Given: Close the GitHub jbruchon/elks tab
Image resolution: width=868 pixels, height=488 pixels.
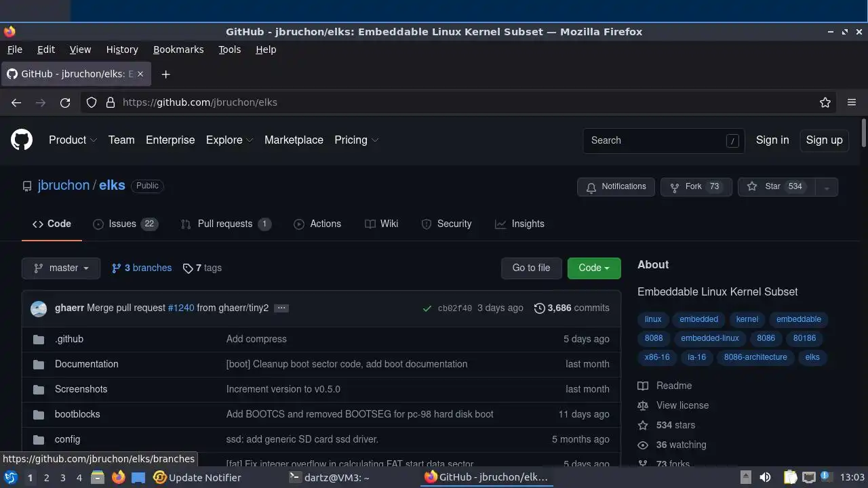Looking at the screenshot, I should tap(140, 74).
